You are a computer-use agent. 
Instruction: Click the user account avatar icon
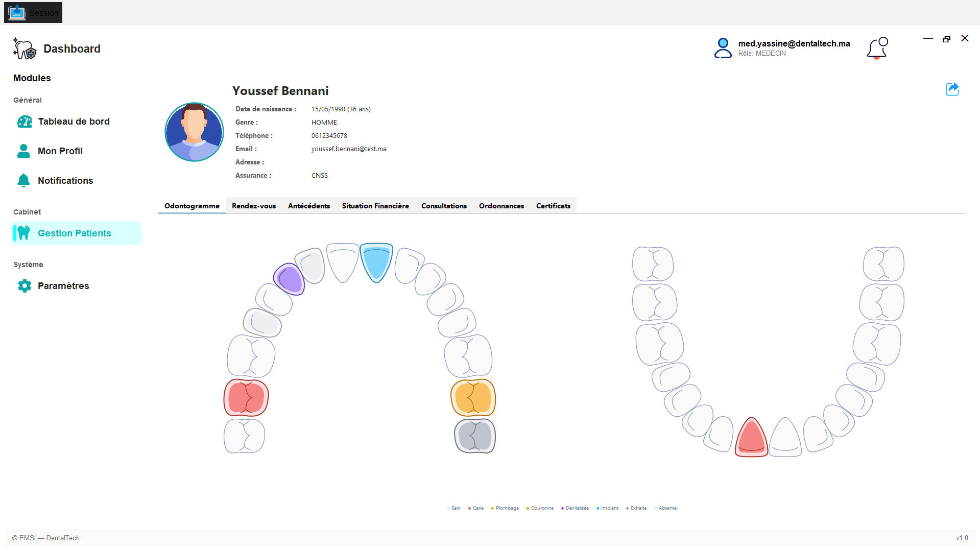723,48
